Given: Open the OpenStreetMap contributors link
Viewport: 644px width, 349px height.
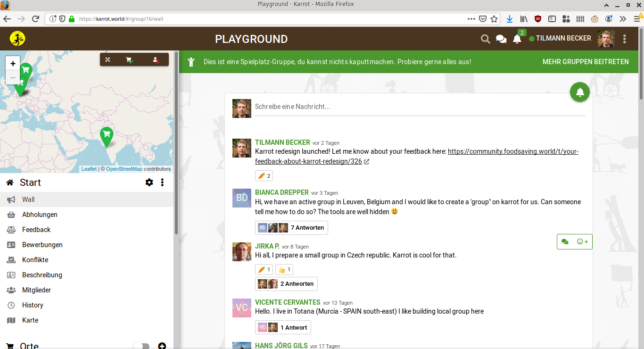Looking at the screenshot, I should pyautogui.click(x=124, y=169).
